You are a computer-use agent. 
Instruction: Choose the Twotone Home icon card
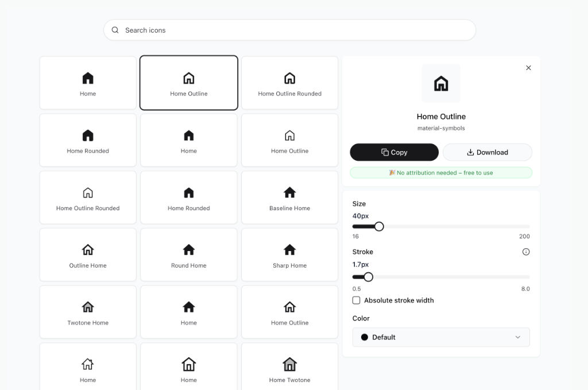coord(88,312)
